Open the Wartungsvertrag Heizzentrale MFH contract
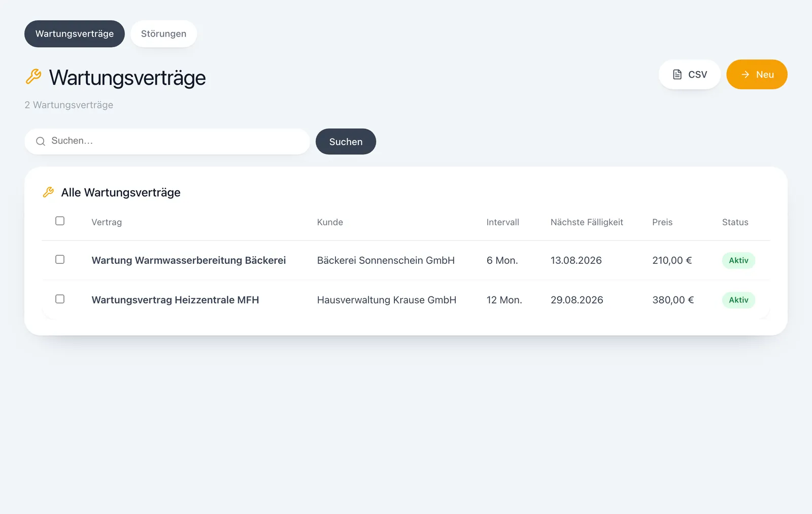Image resolution: width=812 pixels, height=514 pixels. pyautogui.click(x=175, y=300)
